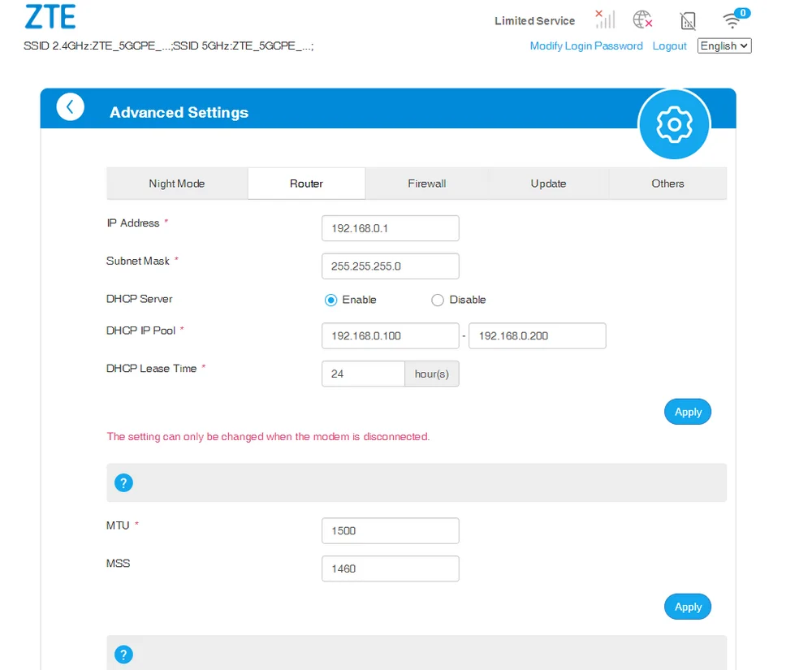Select the Others tab
Image resolution: width=812 pixels, height=670 pixels.
[667, 184]
